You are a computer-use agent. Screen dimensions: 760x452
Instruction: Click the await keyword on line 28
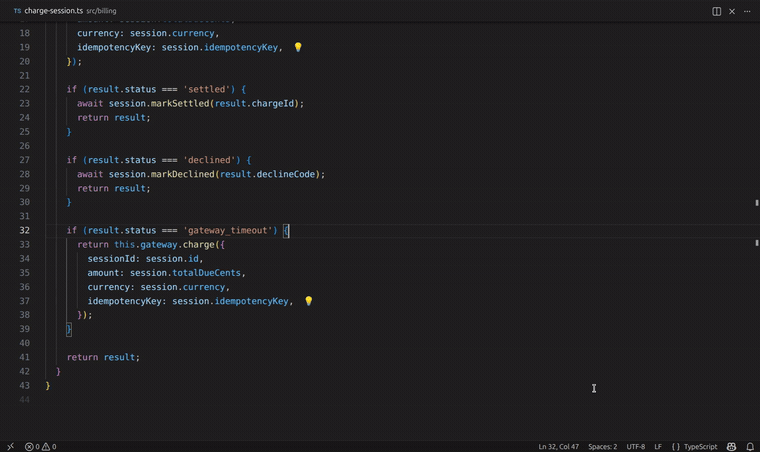click(x=90, y=174)
